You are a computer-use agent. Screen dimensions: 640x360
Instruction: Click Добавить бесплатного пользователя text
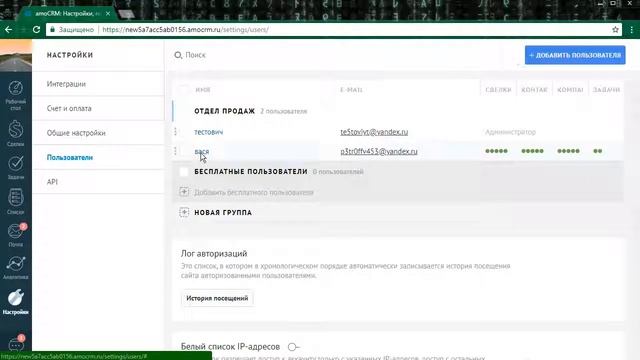click(x=254, y=192)
